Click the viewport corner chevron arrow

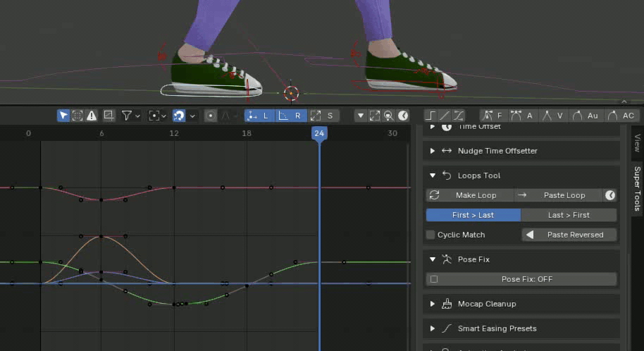[x=624, y=101]
